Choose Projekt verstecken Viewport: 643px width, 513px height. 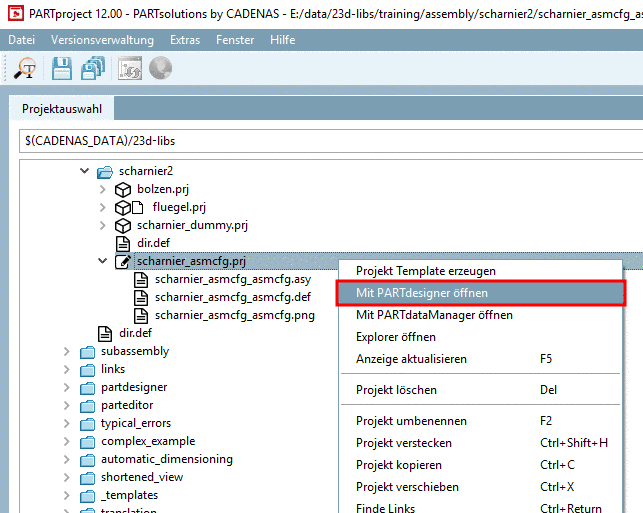pyautogui.click(x=481, y=443)
